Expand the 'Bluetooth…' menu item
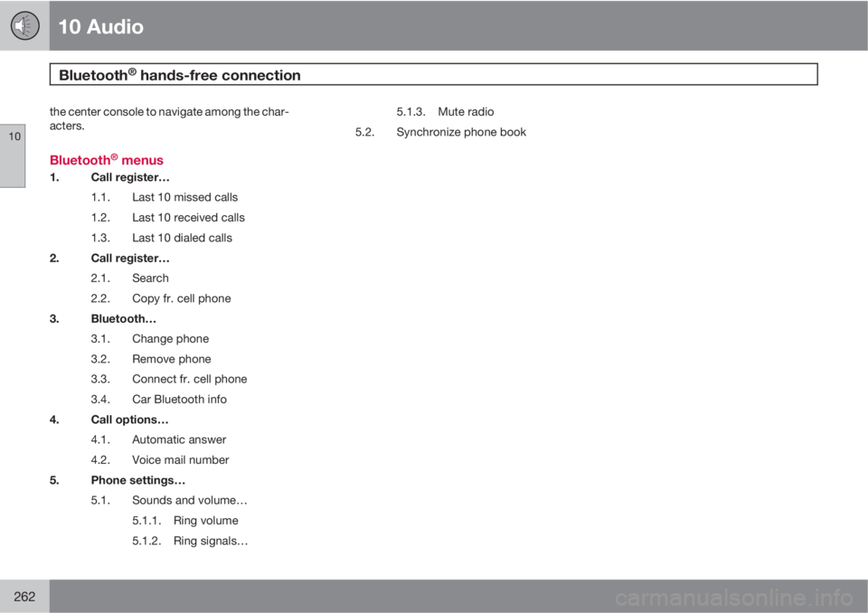This screenshot has width=868, height=613. point(124,319)
